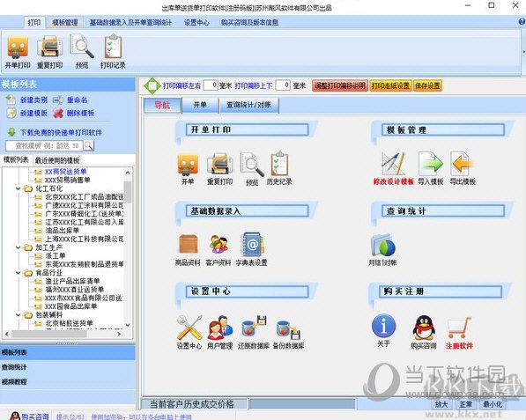
Task: Click the 注册软件 shopping cart icon
Action: pyautogui.click(x=460, y=328)
